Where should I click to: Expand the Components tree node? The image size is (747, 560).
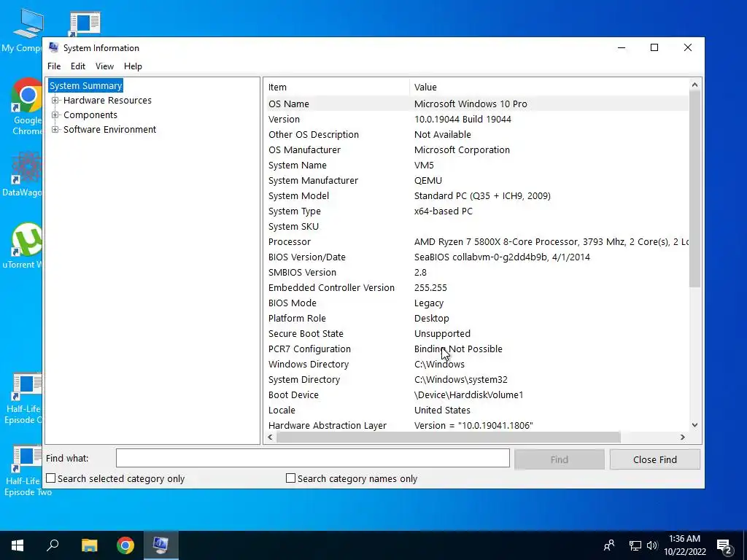click(x=55, y=114)
